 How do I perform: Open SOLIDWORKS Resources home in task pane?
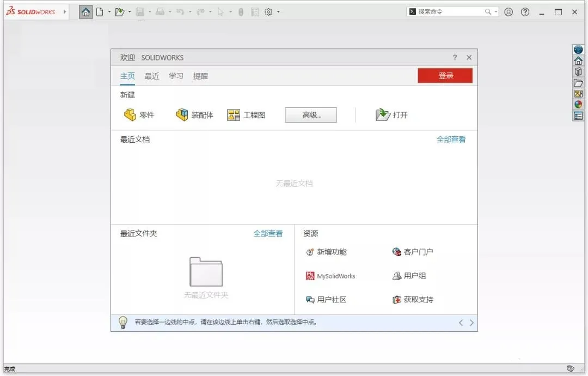[x=578, y=60]
